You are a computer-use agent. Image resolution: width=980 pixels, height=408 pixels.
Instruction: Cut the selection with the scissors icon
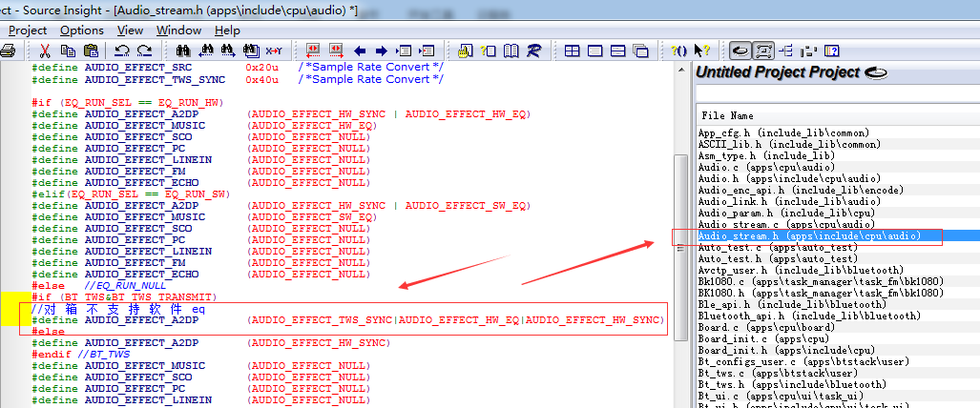45,51
